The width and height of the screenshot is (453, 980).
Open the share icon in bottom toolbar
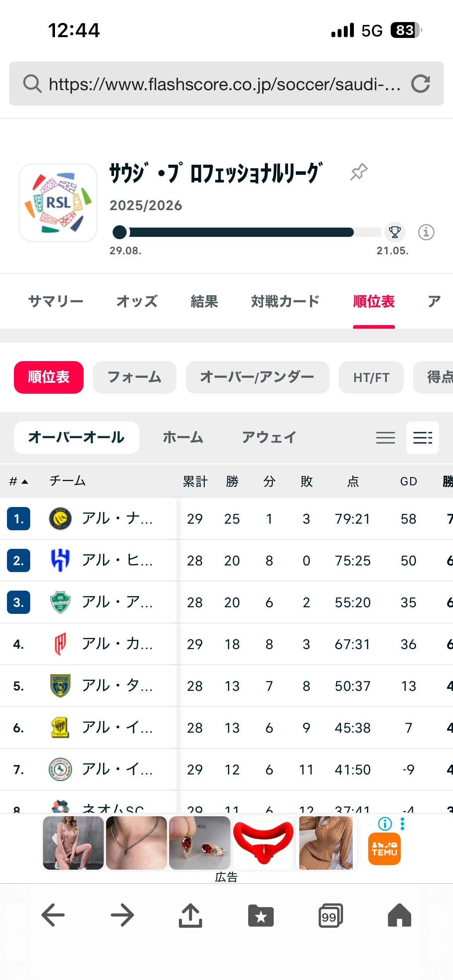(190, 915)
